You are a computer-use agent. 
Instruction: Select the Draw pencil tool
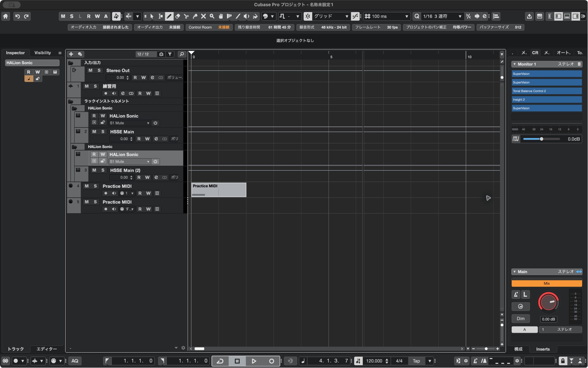(169, 16)
